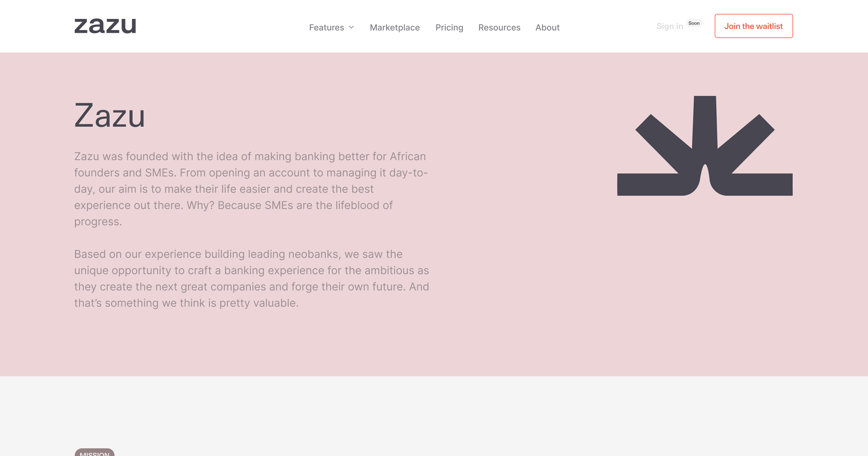Click the word 'African' in first line
The image size is (868, 456).
(x=408, y=157)
